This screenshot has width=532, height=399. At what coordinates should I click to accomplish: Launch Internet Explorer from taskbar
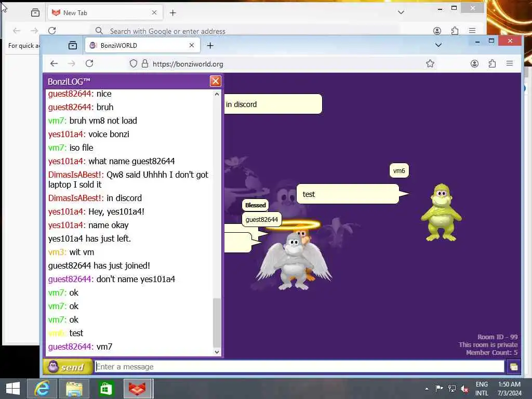[42, 389]
